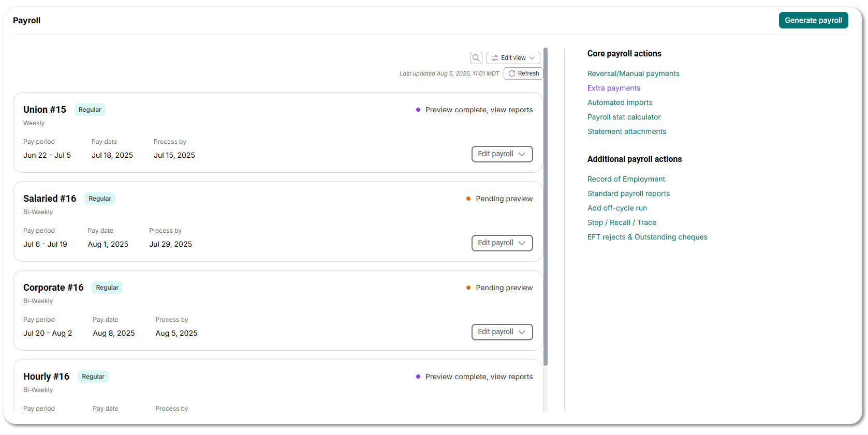
Task: Open Statement attachments link
Action: (x=627, y=131)
